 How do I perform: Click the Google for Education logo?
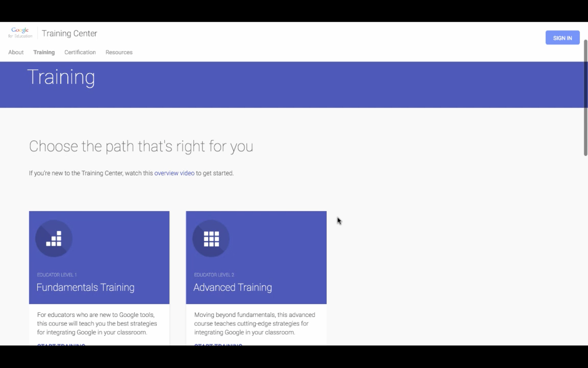(21, 33)
